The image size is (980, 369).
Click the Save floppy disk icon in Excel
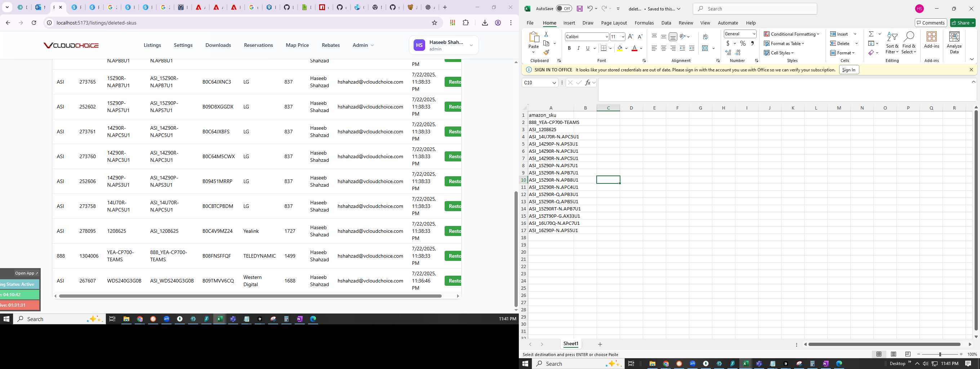pos(579,9)
